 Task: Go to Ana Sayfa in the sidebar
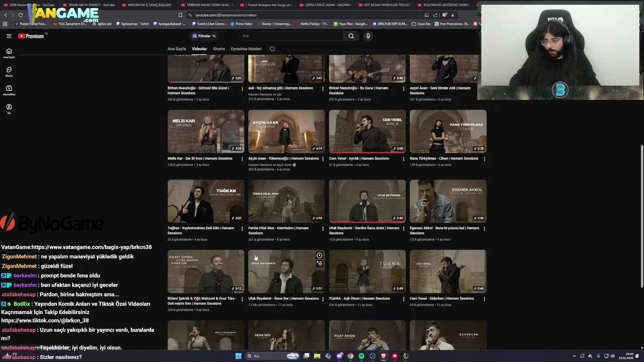[x=9, y=53]
